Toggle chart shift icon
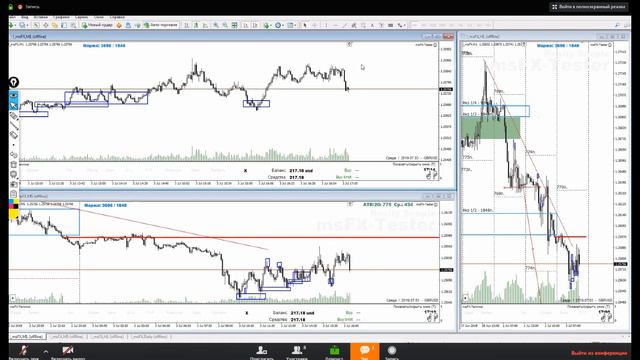 click(255, 25)
